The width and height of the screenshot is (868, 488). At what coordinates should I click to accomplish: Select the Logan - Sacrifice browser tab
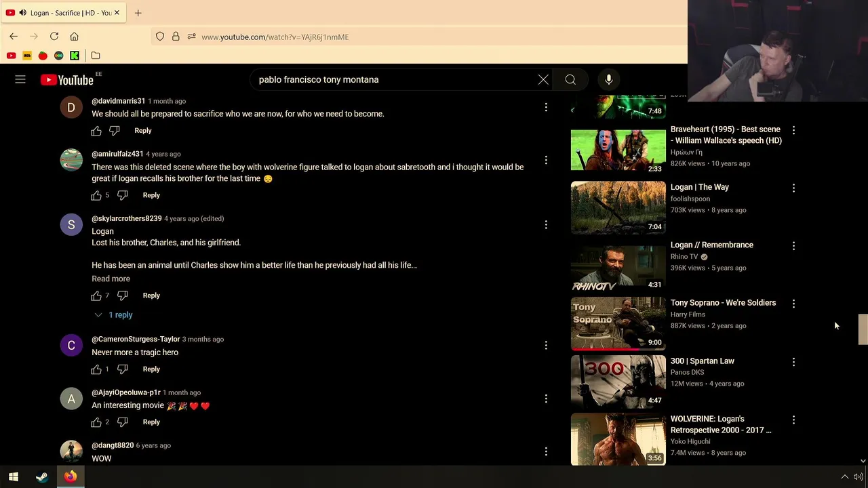point(62,13)
